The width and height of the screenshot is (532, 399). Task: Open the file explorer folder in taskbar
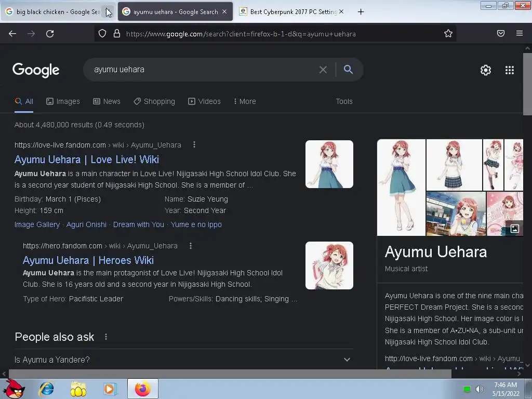pyautogui.click(x=78, y=389)
